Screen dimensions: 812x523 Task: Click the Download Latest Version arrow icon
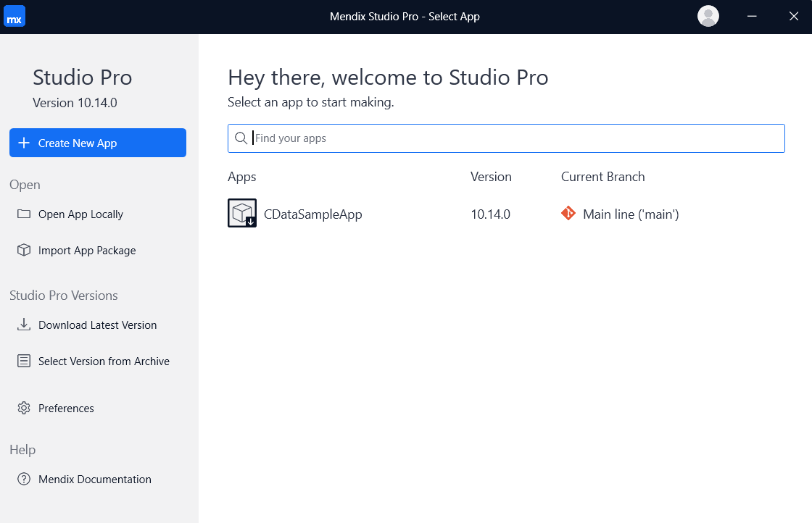pyautogui.click(x=24, y=325)
